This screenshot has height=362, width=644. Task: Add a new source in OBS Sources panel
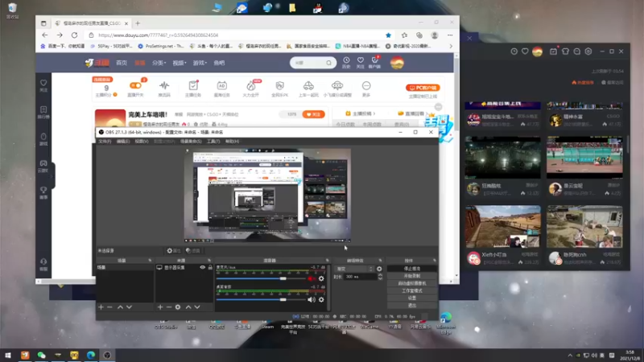click(160, 307)
